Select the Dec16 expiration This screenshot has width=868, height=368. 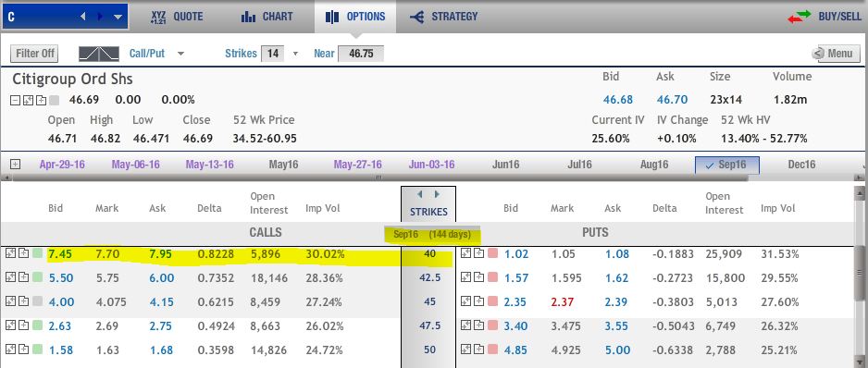(801, 165)
